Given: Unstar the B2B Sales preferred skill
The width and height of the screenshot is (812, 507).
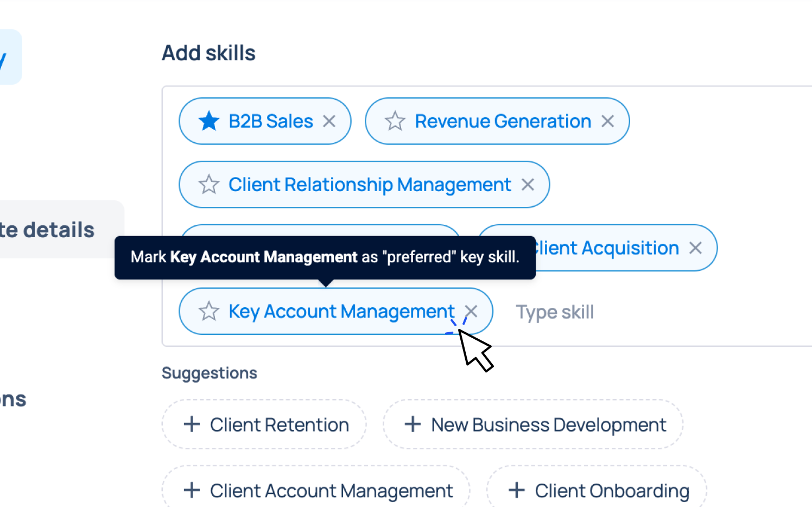Looking at the screenshot, I should coord(209,121).
